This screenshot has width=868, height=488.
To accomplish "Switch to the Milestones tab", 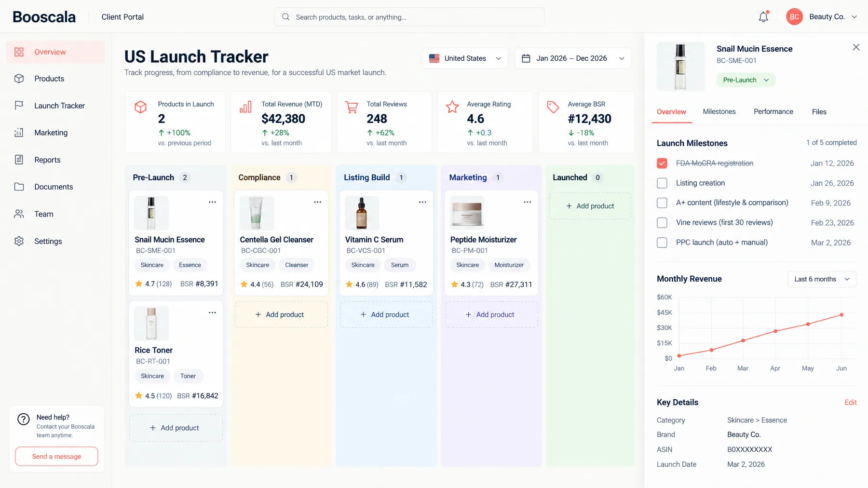I will (719, 112).
